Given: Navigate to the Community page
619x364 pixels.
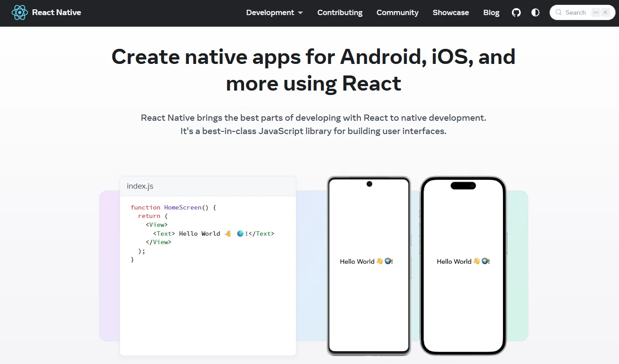Looking at the screenshot, I should coord(397,12).
